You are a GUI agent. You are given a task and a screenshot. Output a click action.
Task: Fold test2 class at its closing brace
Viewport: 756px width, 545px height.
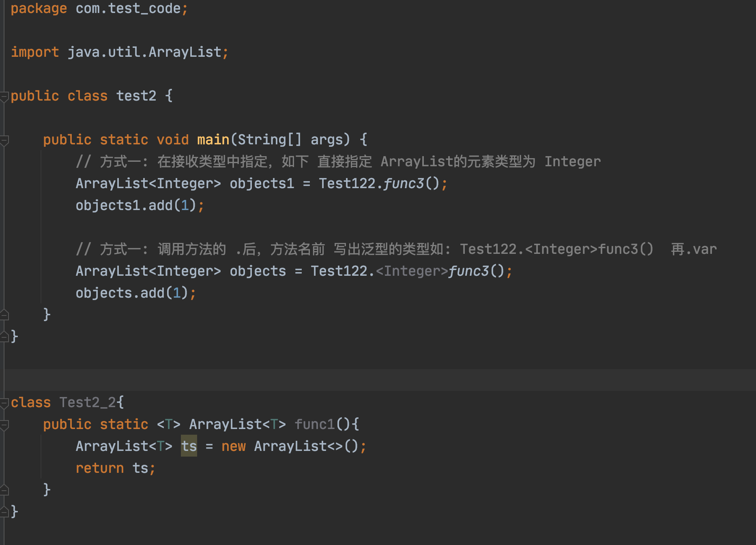(x=4, y=337)
